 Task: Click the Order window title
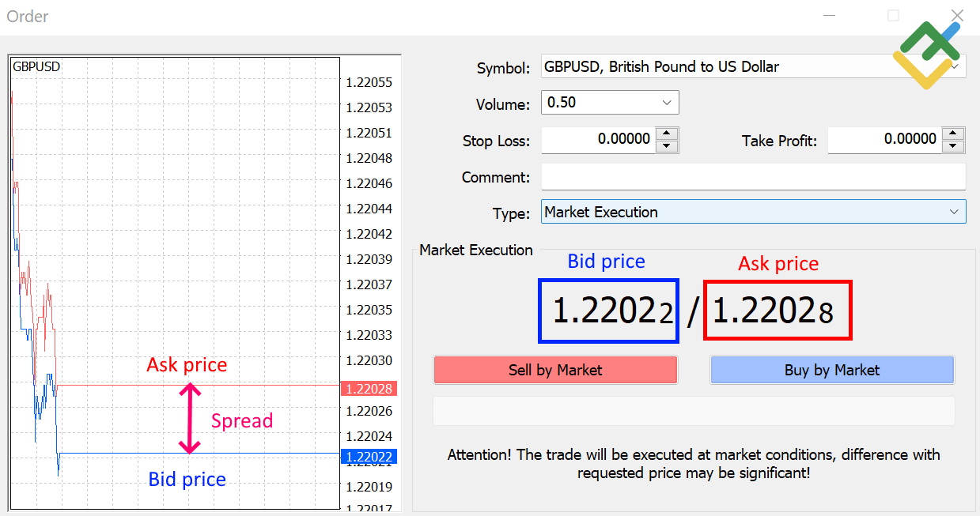coord(28,16)
